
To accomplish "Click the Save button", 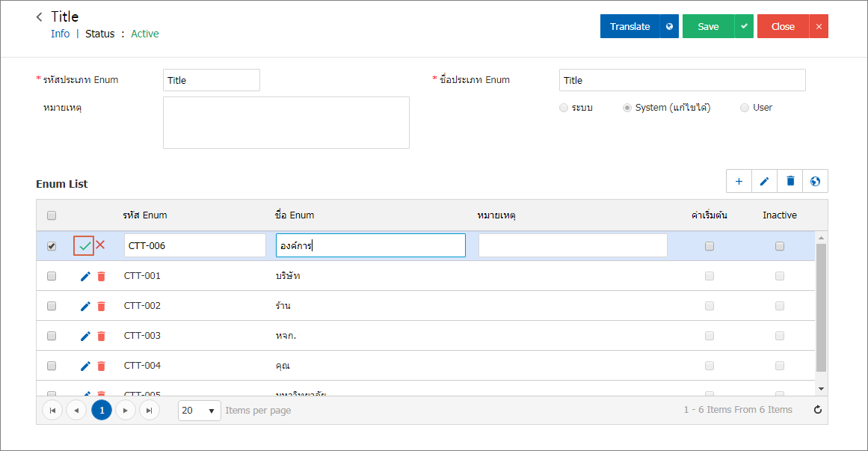I will [708, 27].
